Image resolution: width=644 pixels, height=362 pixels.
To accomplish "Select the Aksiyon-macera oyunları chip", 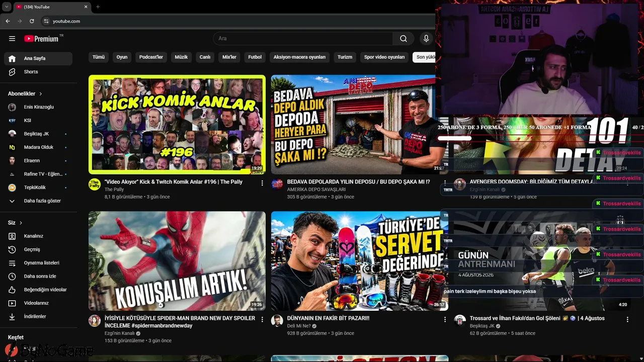I will pos(299,57).
